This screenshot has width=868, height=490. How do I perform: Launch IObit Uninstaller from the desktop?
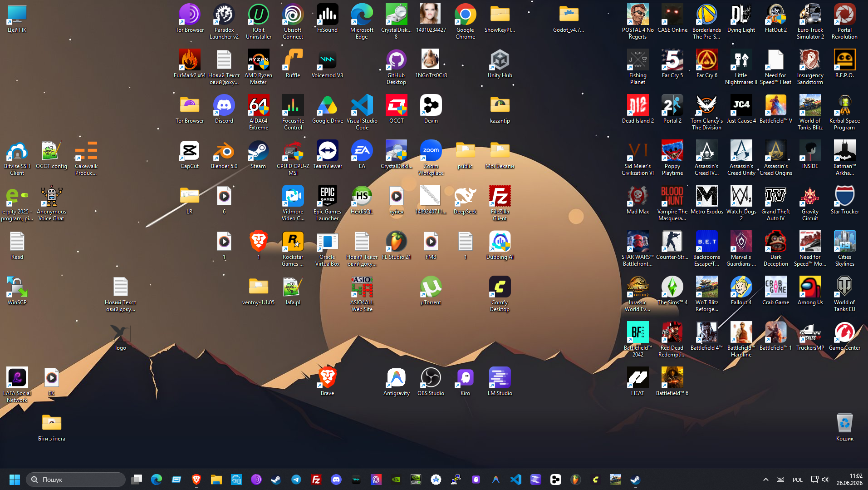coord(259,21)
